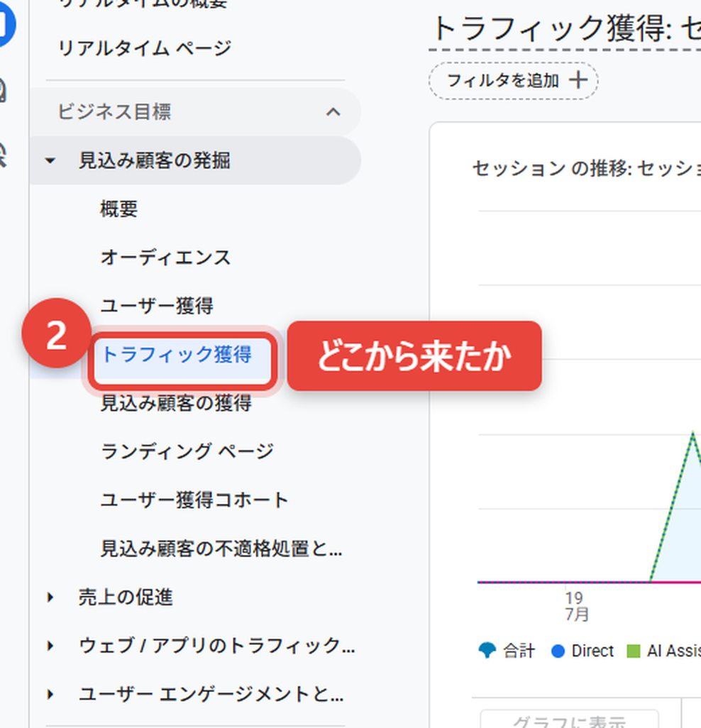Select トラフィック獲得 report
Image resolution: width=701 pixels, height=728 pixels.
[177, 355]
